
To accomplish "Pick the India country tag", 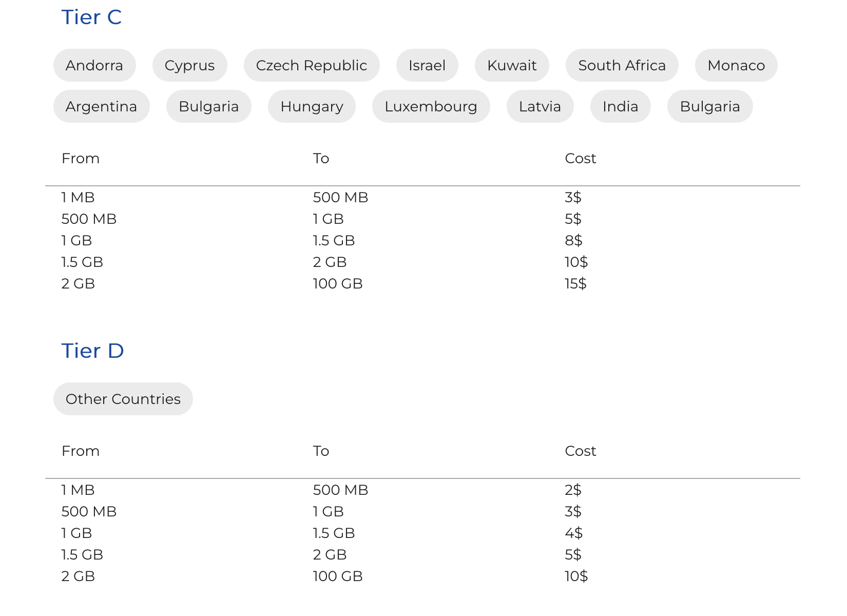I will (x=620, y=106).
